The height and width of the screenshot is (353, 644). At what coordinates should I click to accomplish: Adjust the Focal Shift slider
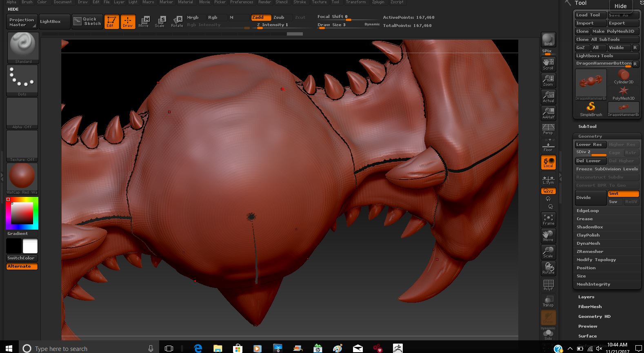pos(348,17)
